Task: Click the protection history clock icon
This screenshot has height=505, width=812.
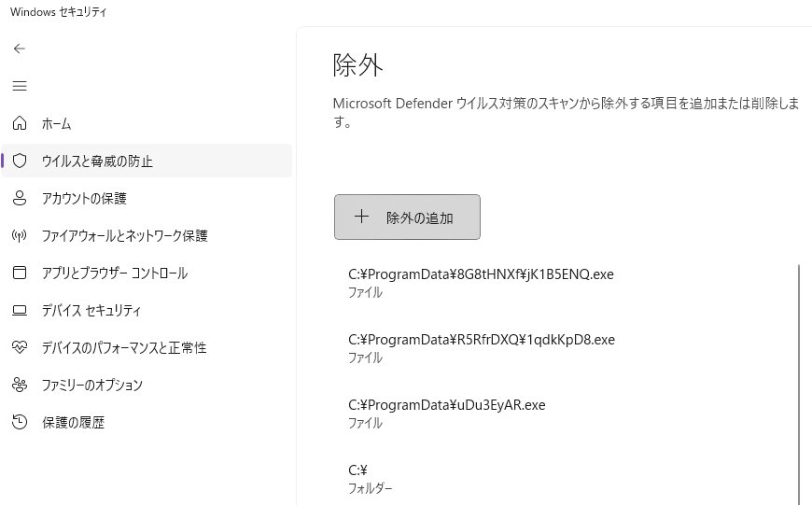Action: pos(20,422)
